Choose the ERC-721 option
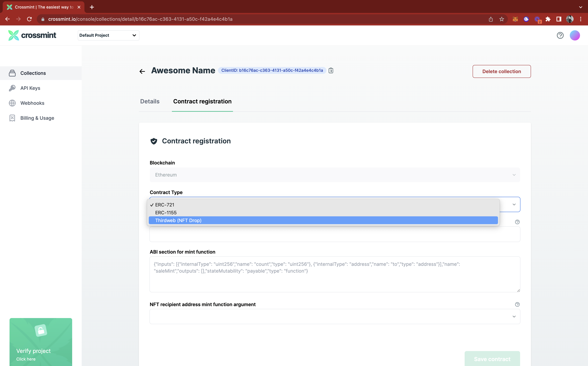Viewport: 588px width, 366px height. tap(165, 205)
